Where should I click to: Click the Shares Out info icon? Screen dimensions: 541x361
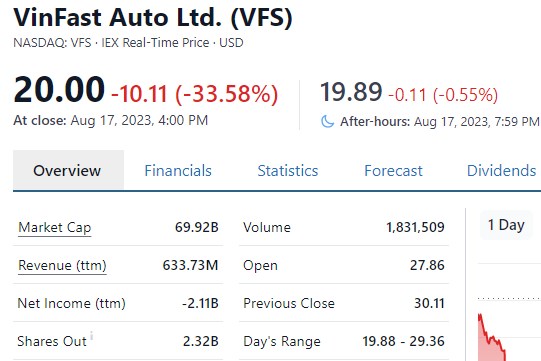click(x=91, y=335)
